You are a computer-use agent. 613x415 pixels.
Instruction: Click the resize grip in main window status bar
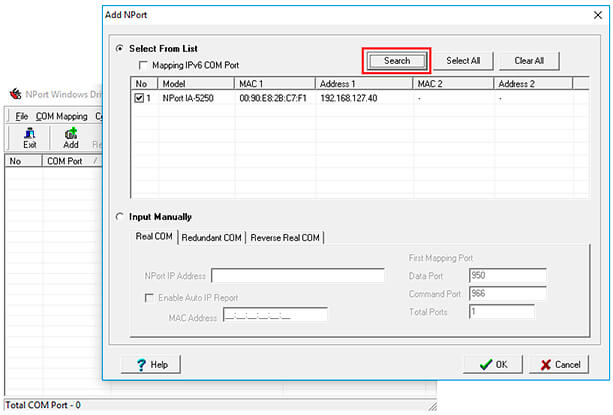coord(432,406)
